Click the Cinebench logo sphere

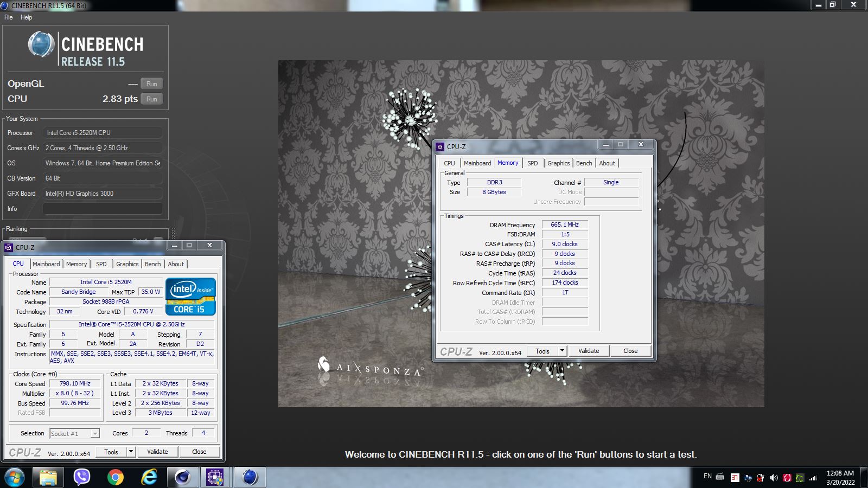point(41,44)
